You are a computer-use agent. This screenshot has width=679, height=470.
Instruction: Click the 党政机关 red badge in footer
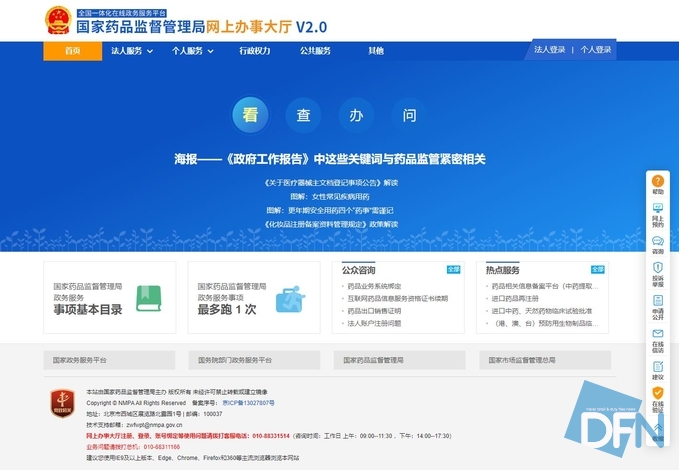coord(62,403)
